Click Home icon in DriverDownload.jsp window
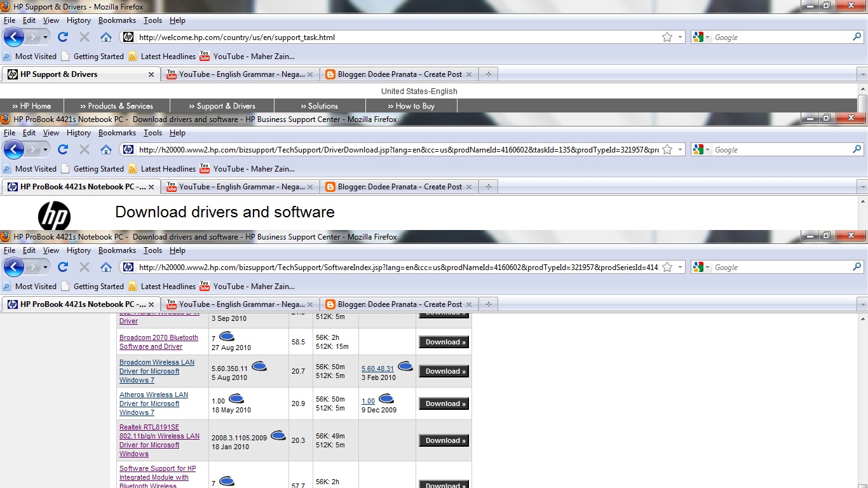Image resolution: width=868 pixels, height=488 pixels. [x=106, y=149]
